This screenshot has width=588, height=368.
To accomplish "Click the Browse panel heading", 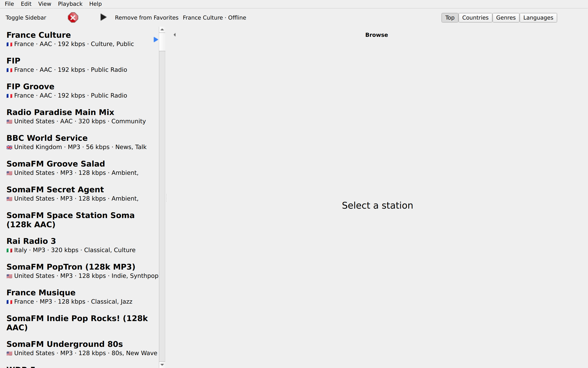I will point(376,35).
